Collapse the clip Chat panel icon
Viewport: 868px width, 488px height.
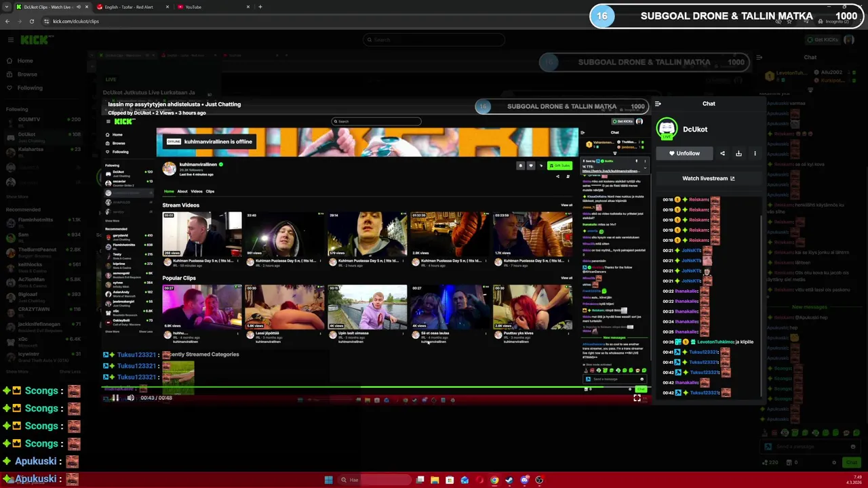(657, 104)
